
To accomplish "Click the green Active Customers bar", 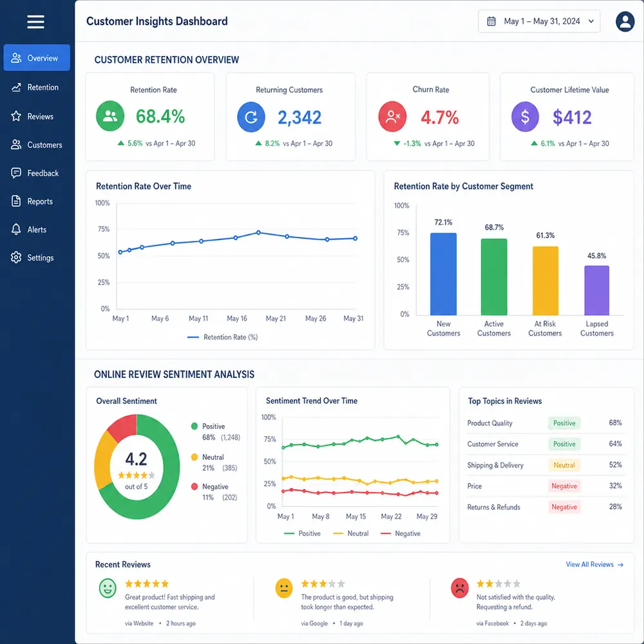I will [494, 277].
